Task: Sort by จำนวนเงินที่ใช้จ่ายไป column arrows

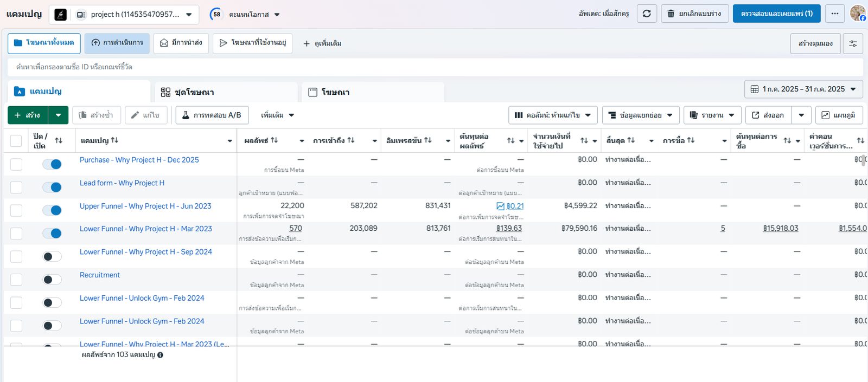Action: 584,141
